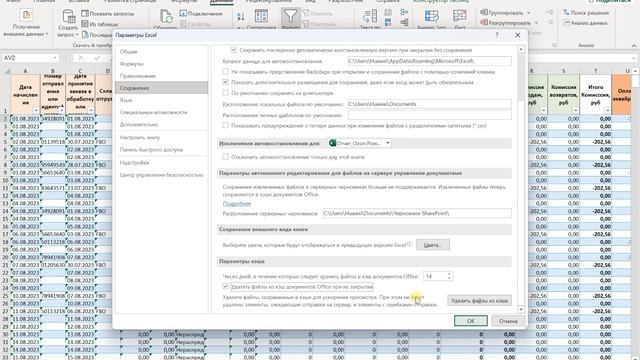Click Из таблицы in the ribbon
Viewport: 640px width, 360px height.
tap(100, 24)
